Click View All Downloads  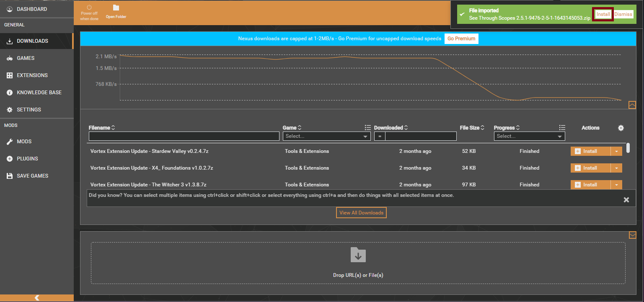tap(361, 213)
